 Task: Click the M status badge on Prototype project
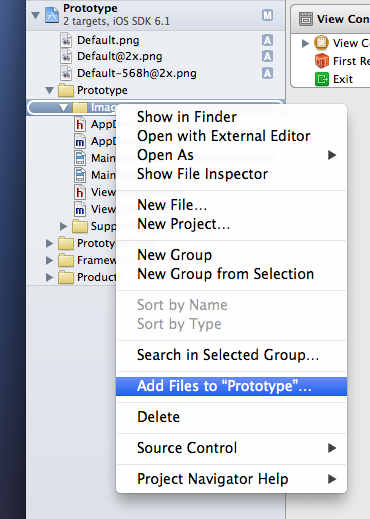tap(267, 15)
